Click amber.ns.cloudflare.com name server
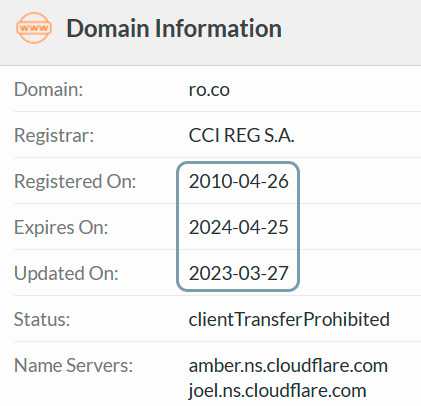The image size is (421, 406). coord(288,366)
